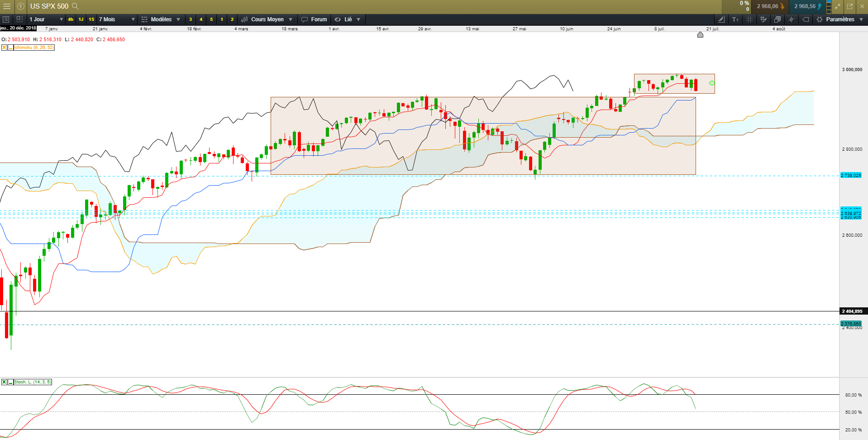Viewport: 868px width, 440px height.
Task: Select the 2 738,025 price level label
Action: tap(851, 175)
